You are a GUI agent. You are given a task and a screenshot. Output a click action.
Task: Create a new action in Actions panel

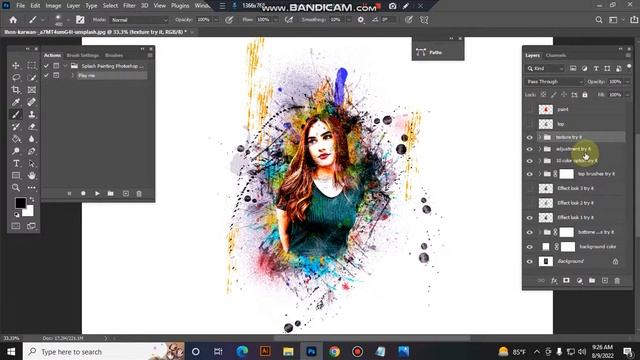(x=126, y=193)
